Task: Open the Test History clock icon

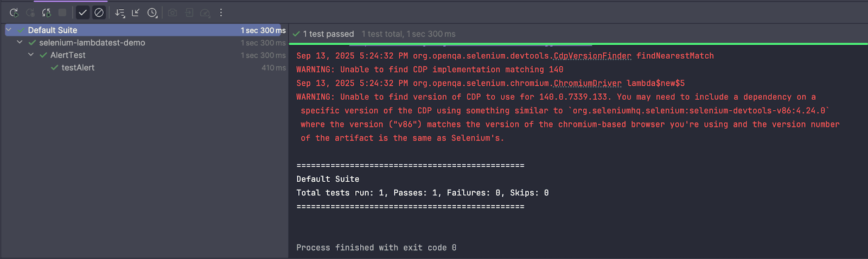Action: (152, 12)
